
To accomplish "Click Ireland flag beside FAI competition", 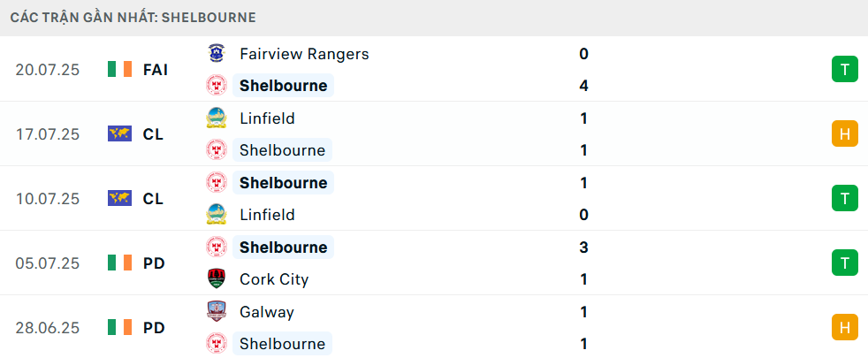I will tap(119, 70).
